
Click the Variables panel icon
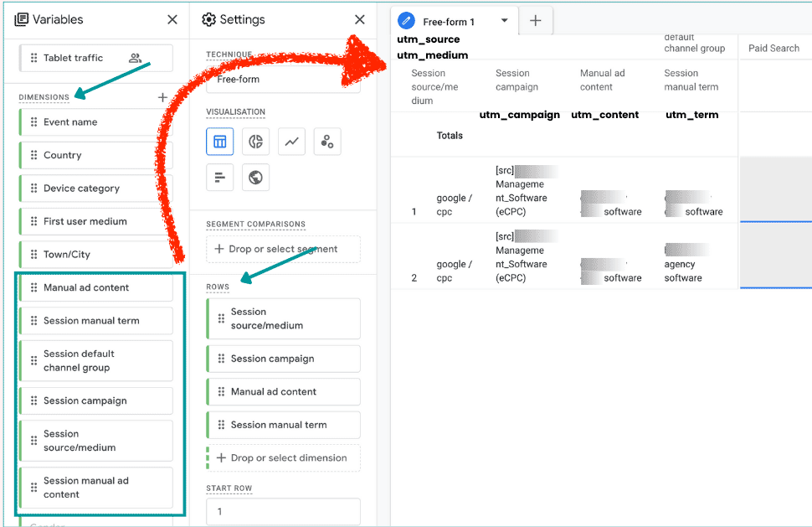(21, 20)
